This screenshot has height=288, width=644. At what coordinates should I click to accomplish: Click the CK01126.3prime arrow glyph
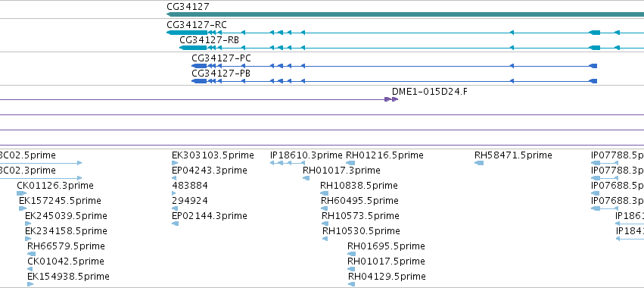click(x=22, y=193)
